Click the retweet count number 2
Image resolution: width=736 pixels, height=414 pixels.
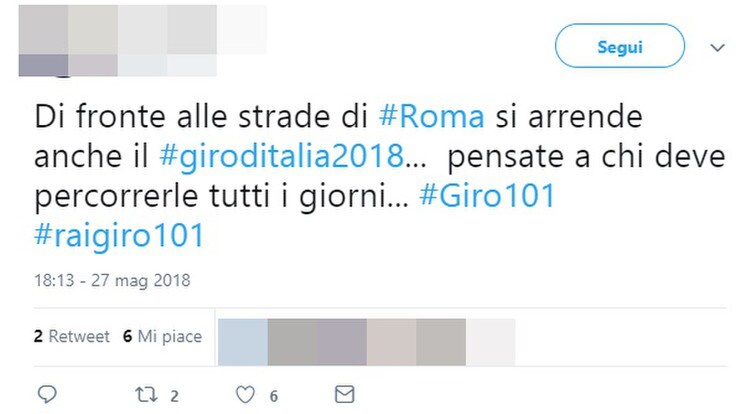(174, 396)
